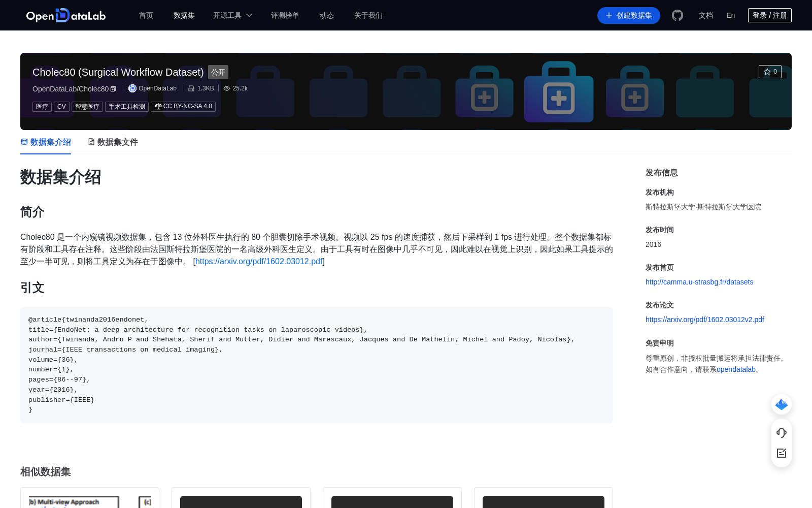Click 斯特拉斯堡大学·斯特拉斯堡大学医院 text
812x508 pixels.
(x=703, y=207)
